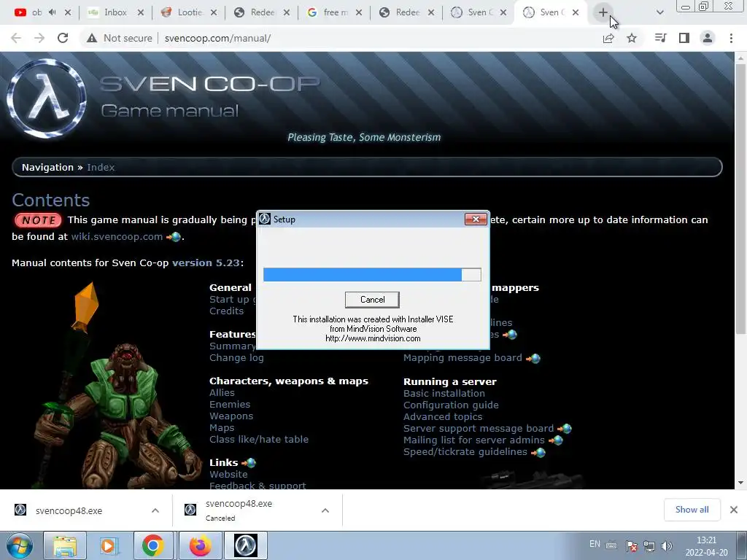
Task: Reload the svencoop manual page
Action: click(63, 38)
